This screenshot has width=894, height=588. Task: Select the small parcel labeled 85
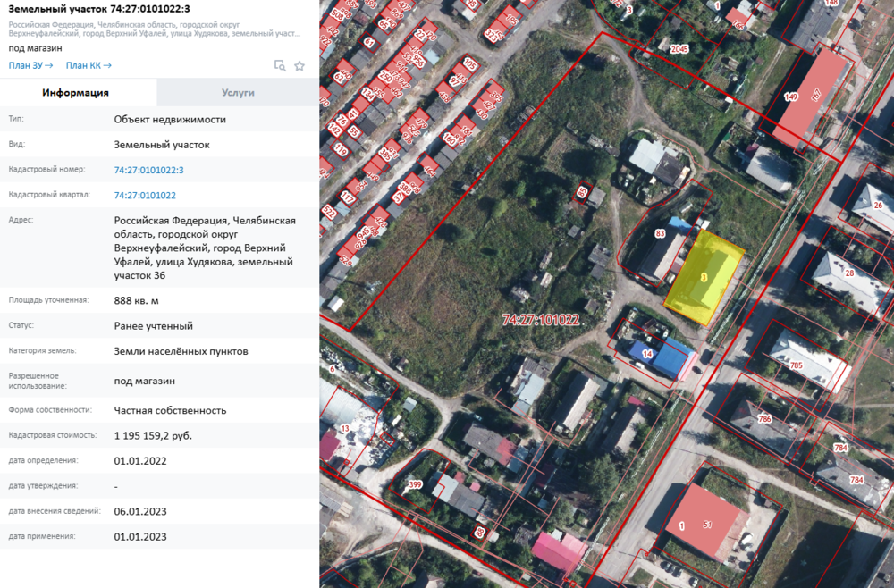click(582, 192)
